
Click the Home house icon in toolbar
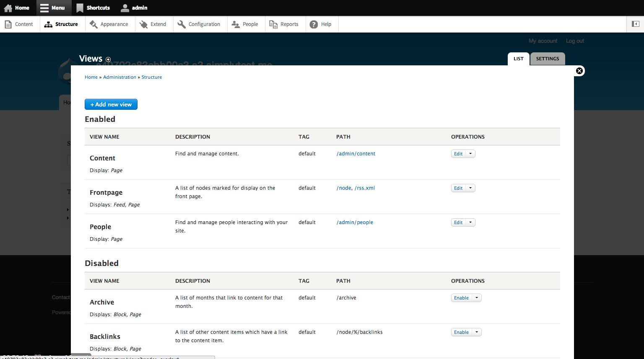pos(8,8)
